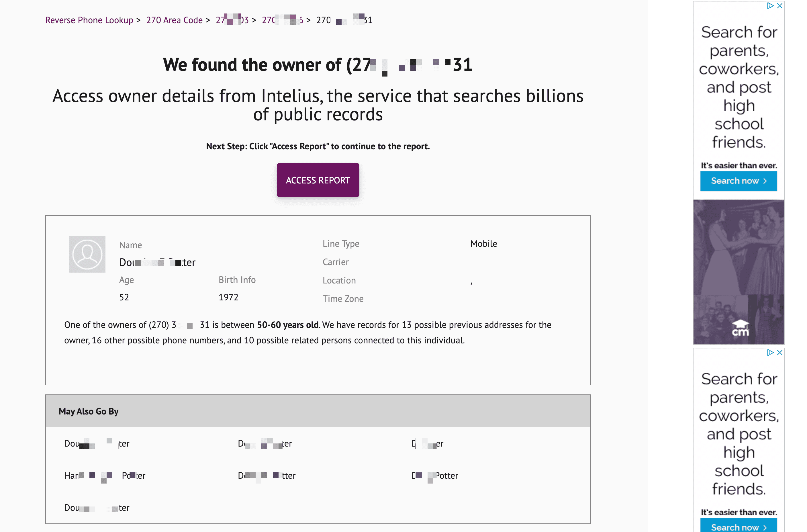Open the "270 Area Code" breadcrumb link
The image size is (807, 532).
(174, 20)
